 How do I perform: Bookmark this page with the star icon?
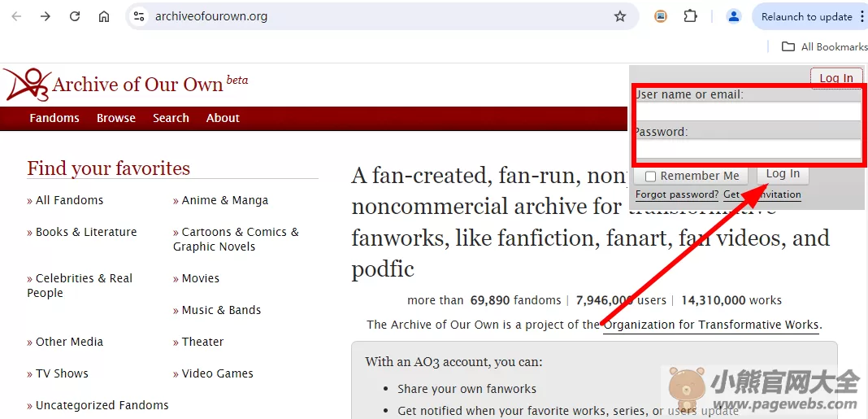[620, 16]
